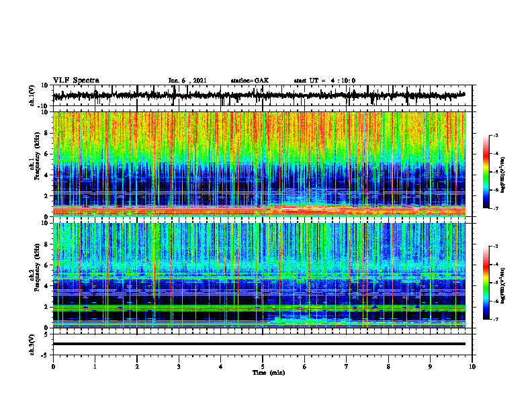Click the time axis end label "10"
This screenshot has height=411, width=532.
coord(472,367)
